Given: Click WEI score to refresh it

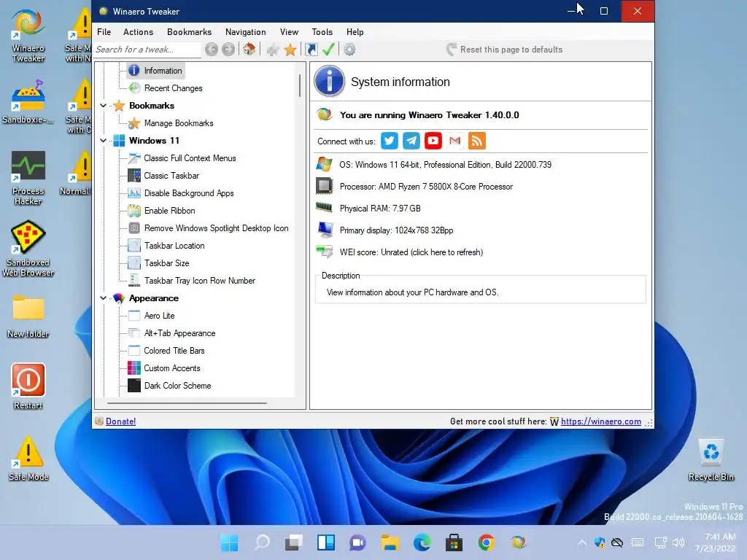Looking at the screenshot, I should 411,252.
